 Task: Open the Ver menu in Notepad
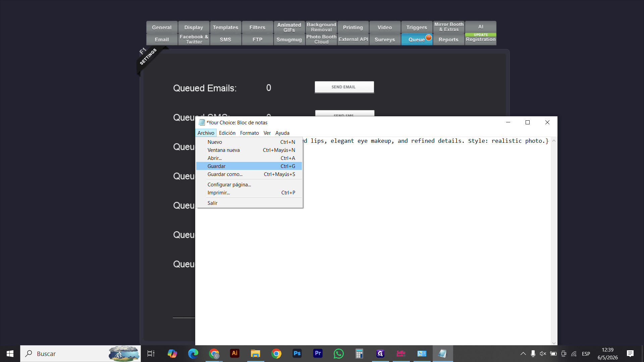(x=267, y=133)
